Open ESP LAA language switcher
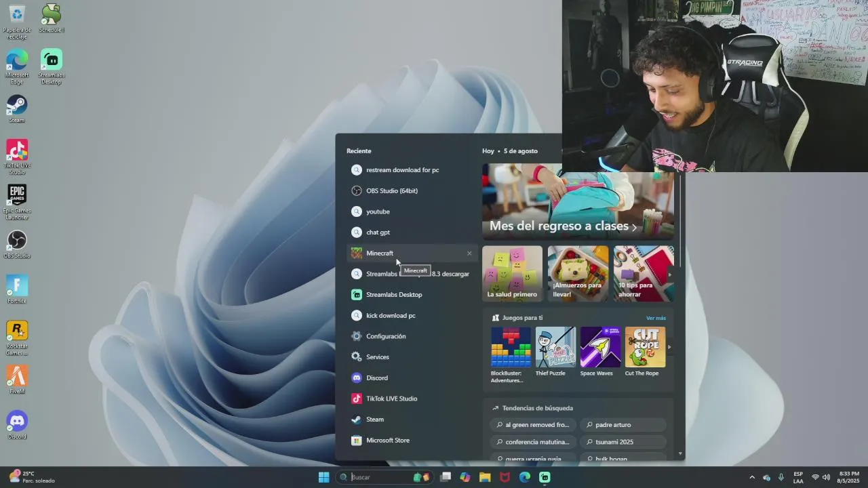Viewport: 868px width, 488px height. pyautogui.click(x=798, y=477)
